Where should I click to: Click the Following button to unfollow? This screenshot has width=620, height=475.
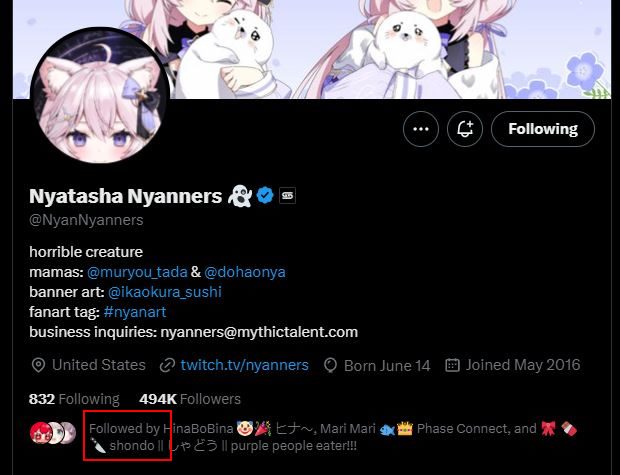(542, 129)
